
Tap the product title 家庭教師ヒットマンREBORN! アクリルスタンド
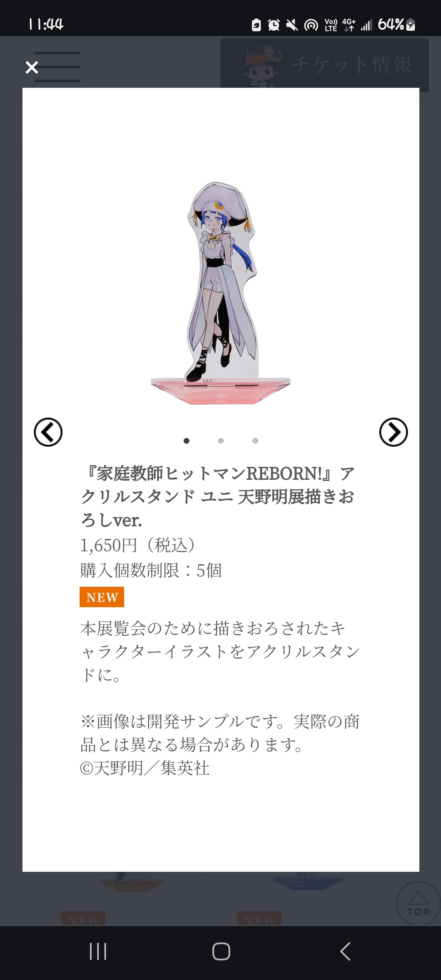[218, 497]
